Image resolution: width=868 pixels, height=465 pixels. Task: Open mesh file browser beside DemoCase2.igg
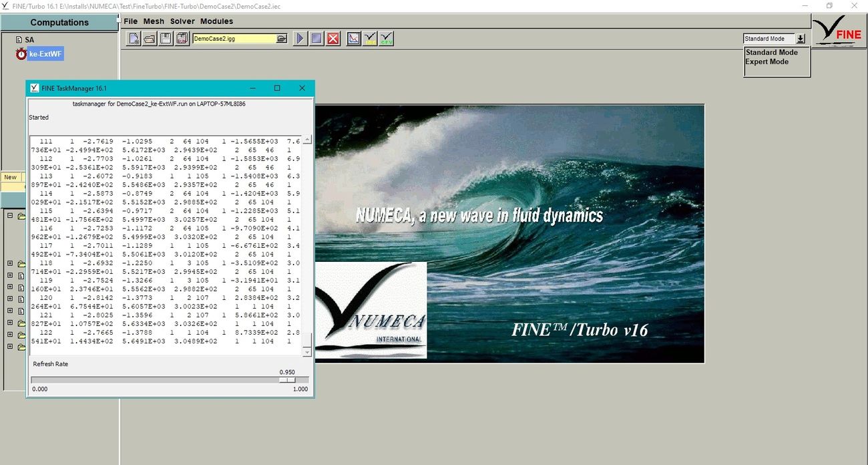[282, 39]
